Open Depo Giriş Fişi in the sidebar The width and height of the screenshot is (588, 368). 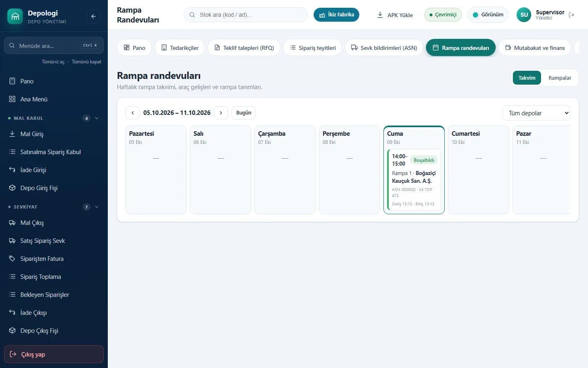coord(54,188)
